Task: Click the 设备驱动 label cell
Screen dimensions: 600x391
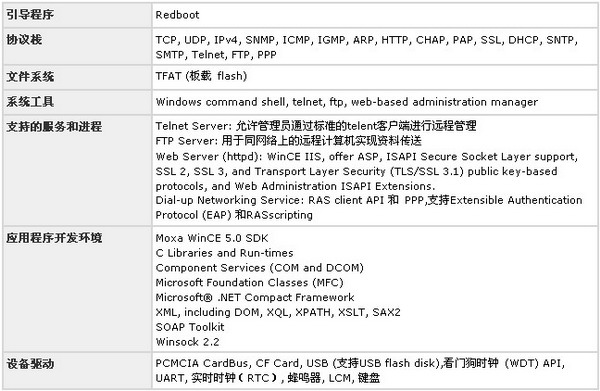Action: click(77, 370)
